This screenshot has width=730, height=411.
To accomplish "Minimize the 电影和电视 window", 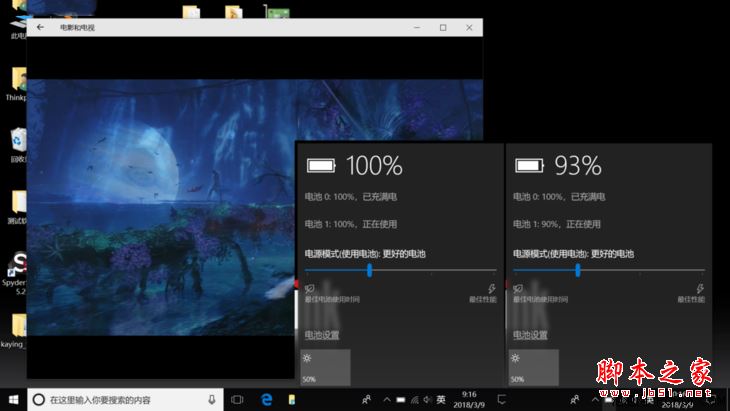I will pos(417,27).
